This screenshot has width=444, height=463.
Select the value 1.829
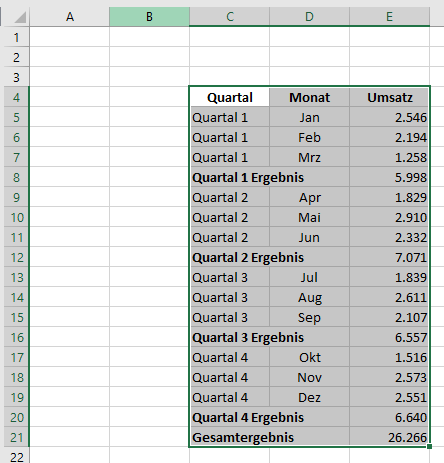click(389, 197)
